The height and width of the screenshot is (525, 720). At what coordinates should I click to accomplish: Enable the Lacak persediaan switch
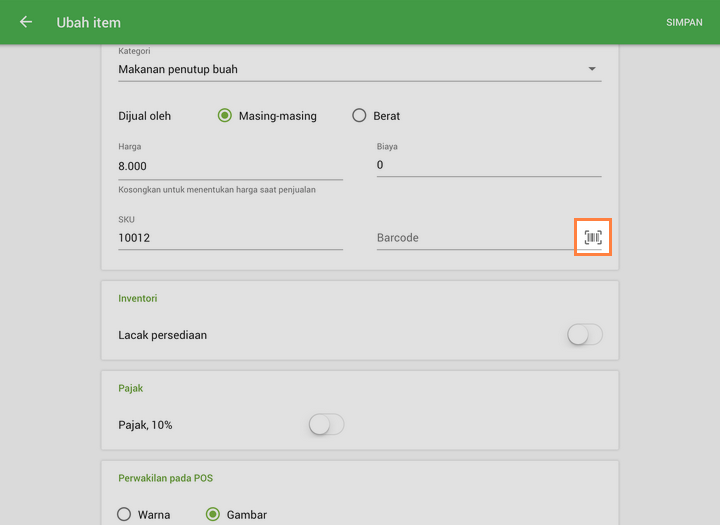pyautogui.click(x=584, y=335)
